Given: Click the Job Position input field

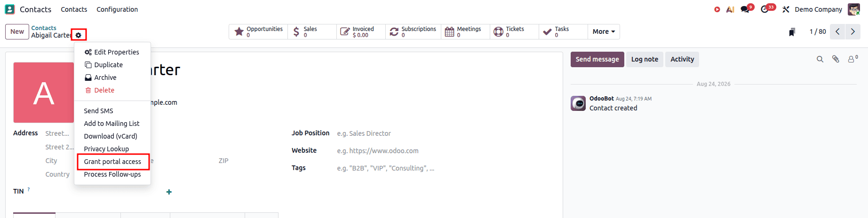Looking at the screenshot, I should (445, 133).
